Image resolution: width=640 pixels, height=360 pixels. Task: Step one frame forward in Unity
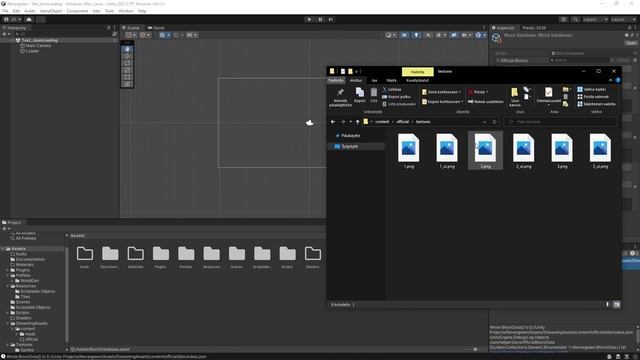tap(331, 19)
